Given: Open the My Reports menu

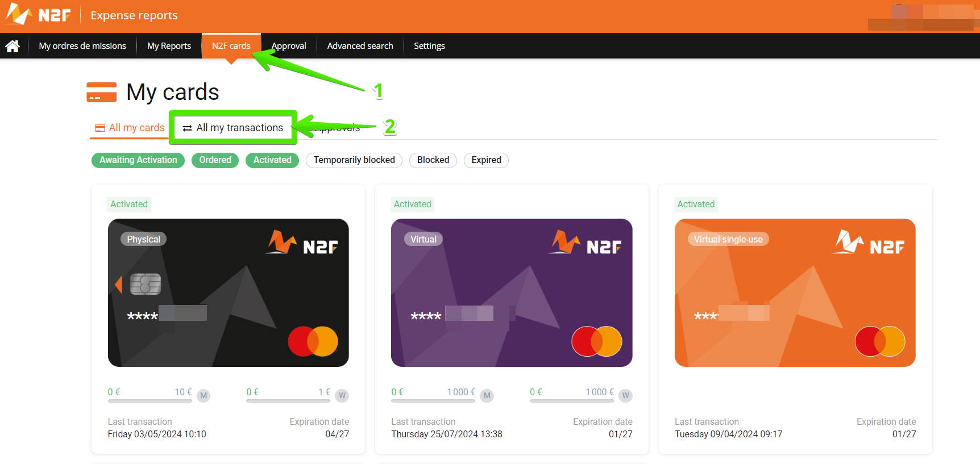Looking at the screenshot, I should pyautogui.click(x=169, y=46).
